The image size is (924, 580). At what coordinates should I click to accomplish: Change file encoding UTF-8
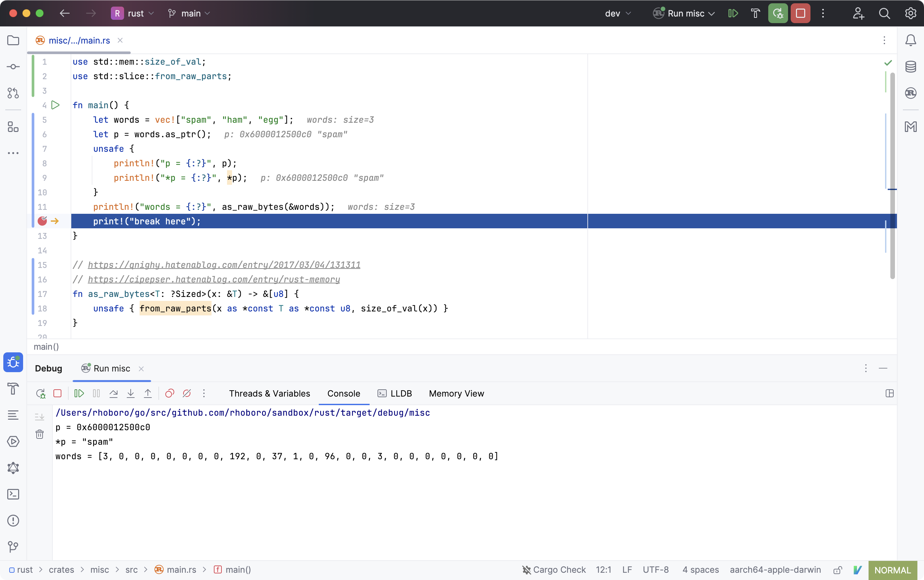(x=655, y=570)
